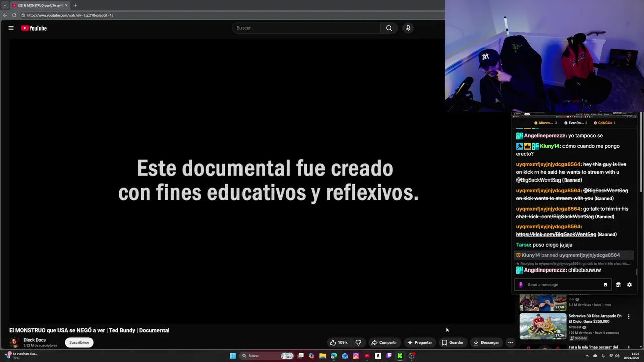This screenshot has height=362, width=644.
Task: Open Twitch app from taskbar
Action: (389, 356)
